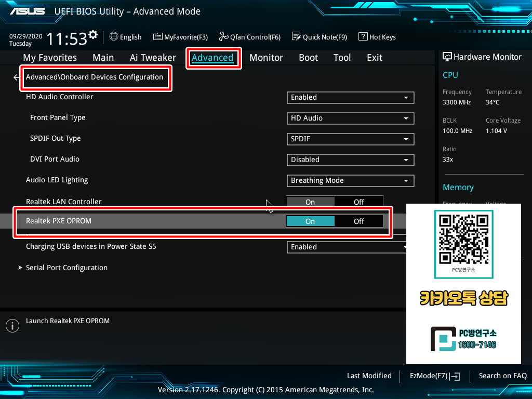The height and width of the screenshot is (399, 532).
Task: Open the Front Panel Type dropdown
Action: [x=351, y=118]
